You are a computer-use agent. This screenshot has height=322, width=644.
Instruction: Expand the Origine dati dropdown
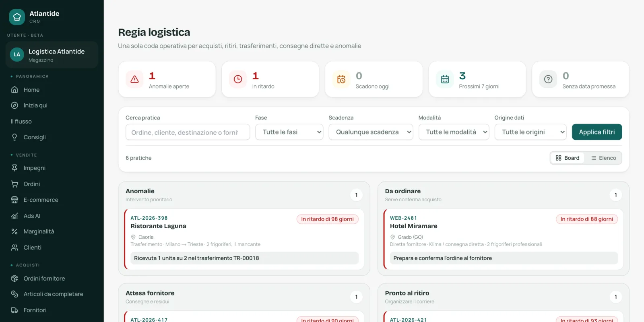pyautogui.click(x=530, y=132)
